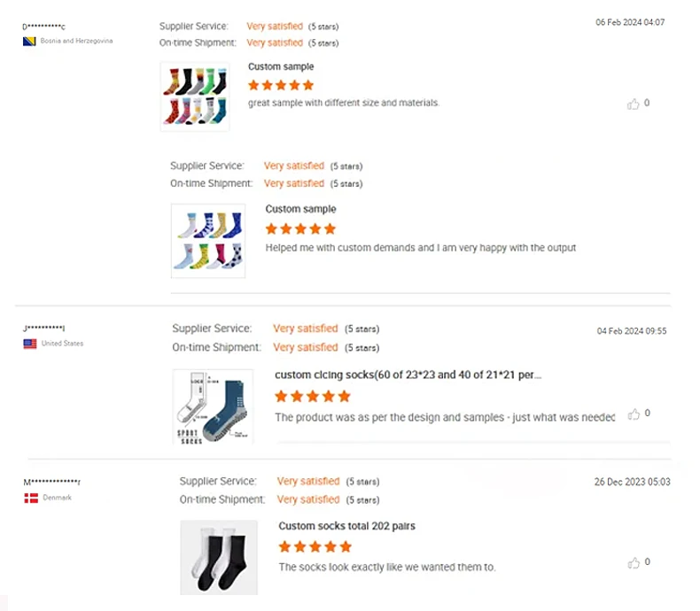Click the Bosnia and Herzegovina flag icon
The height and width of the screenshot is (611, 700).
tap(29, 41)
